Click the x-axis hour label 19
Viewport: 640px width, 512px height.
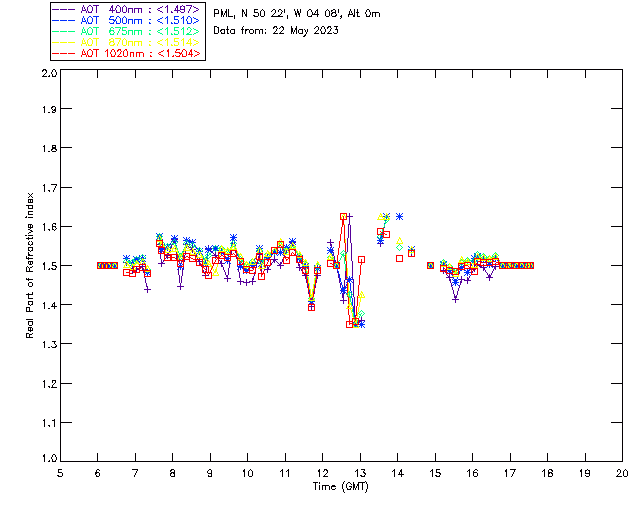[585, 474]
